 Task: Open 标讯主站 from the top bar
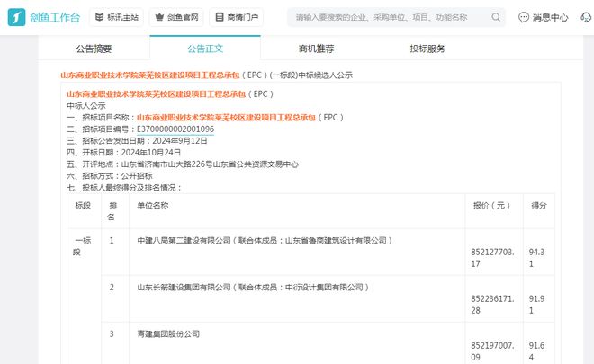(x=116, y=17)
